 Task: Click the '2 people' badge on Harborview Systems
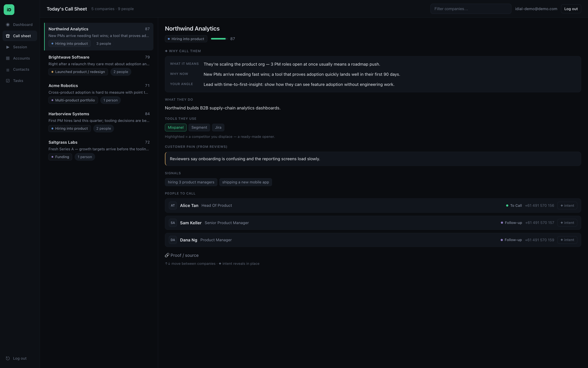tap(103, 129)
